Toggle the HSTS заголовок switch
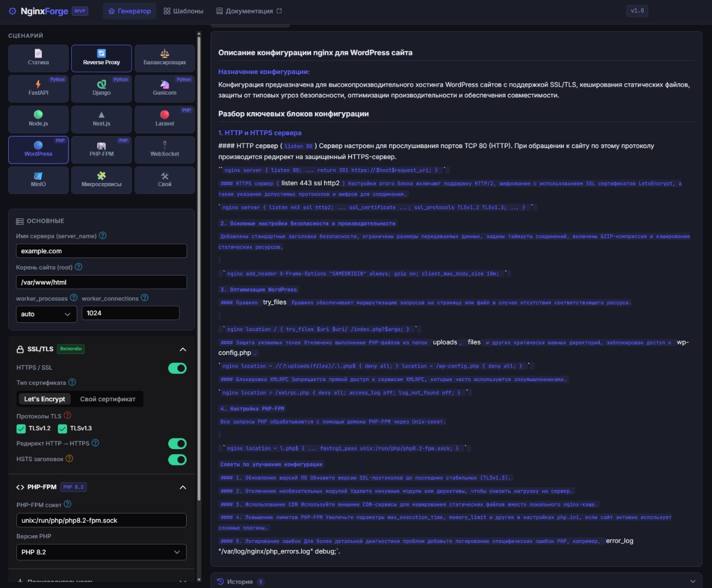Screen dimensions: 712x588 [177, 460]
